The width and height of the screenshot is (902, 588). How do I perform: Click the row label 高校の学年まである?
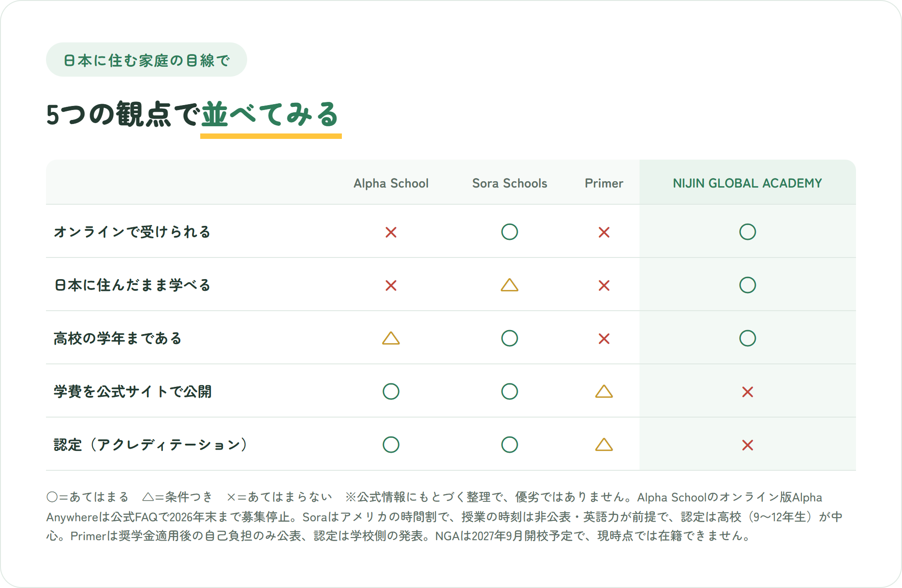pos(118,338)
